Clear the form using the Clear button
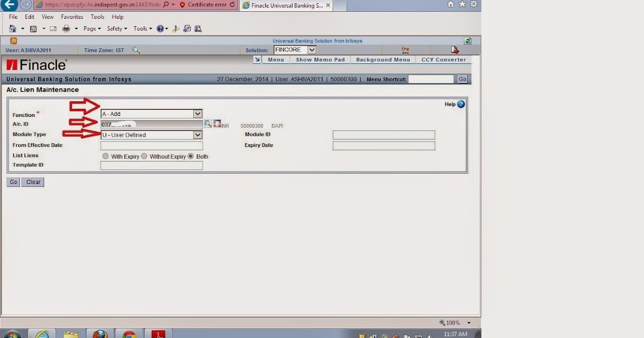The width and height of the screenshot is (644, 338). [x=32, y=182]
